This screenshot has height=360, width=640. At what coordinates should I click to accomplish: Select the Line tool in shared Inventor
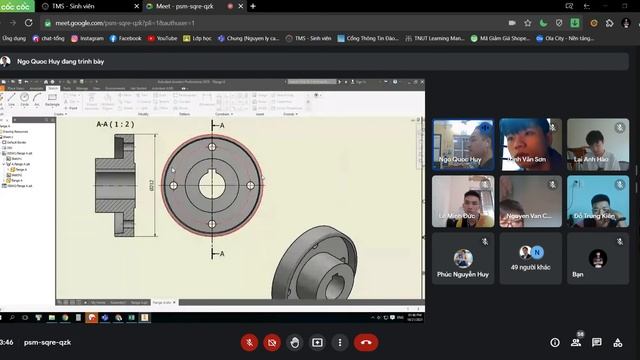[11, 100]
